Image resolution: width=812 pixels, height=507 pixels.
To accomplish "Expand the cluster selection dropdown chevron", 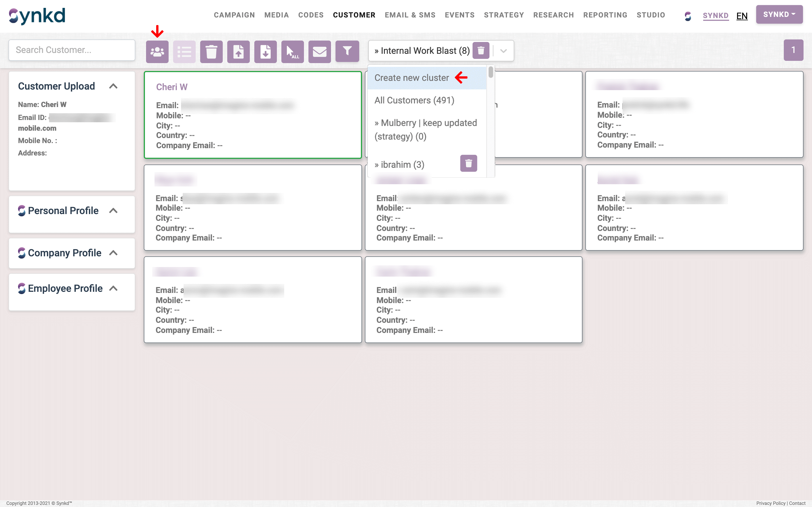I will (504, 51).
